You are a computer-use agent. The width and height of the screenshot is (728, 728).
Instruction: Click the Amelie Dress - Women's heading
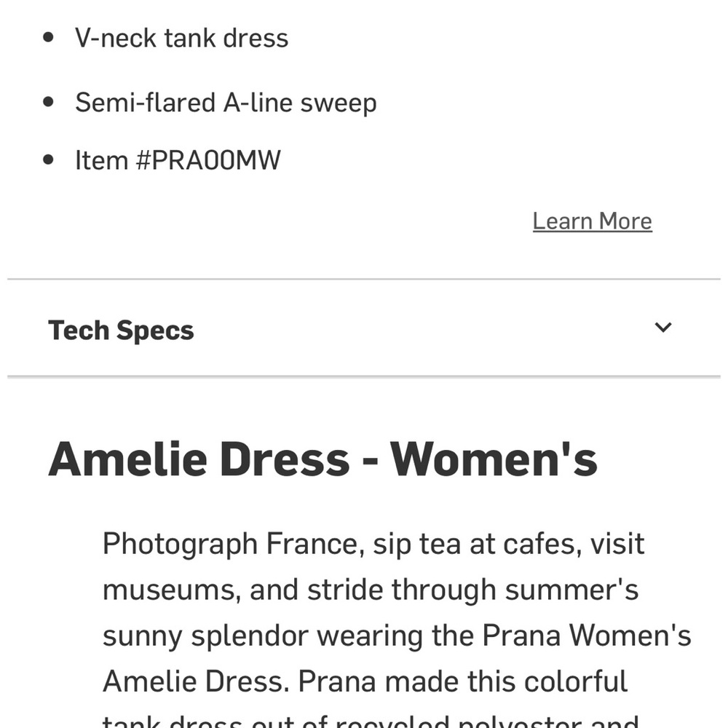(325, 458)
